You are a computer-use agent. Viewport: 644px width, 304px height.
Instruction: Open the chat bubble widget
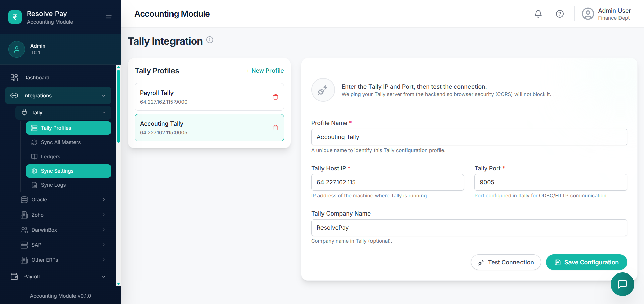tap(622, 284)
